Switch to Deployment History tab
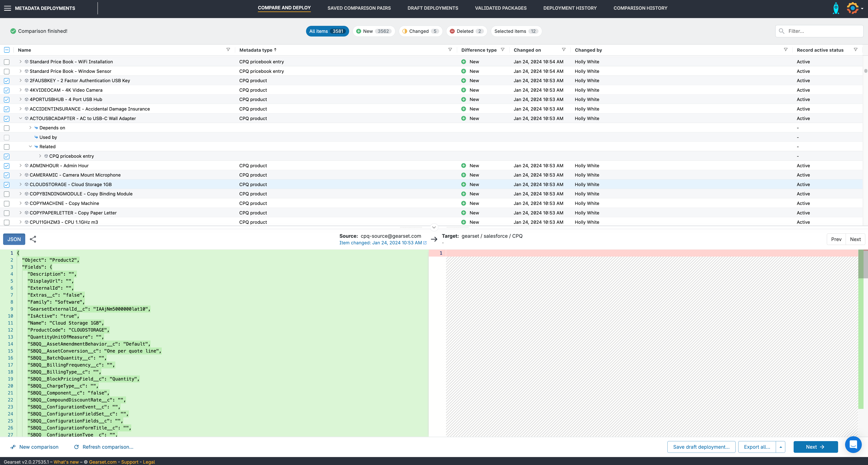The height and width of the screenshot is (465, 868). (x=570, y=8)
